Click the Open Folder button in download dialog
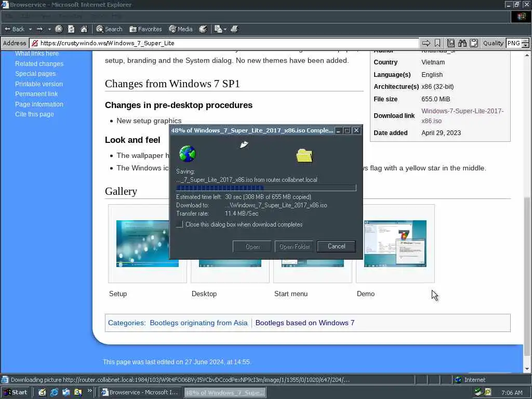The width and height of the screenshot is (532, 399). click(294, 246)
